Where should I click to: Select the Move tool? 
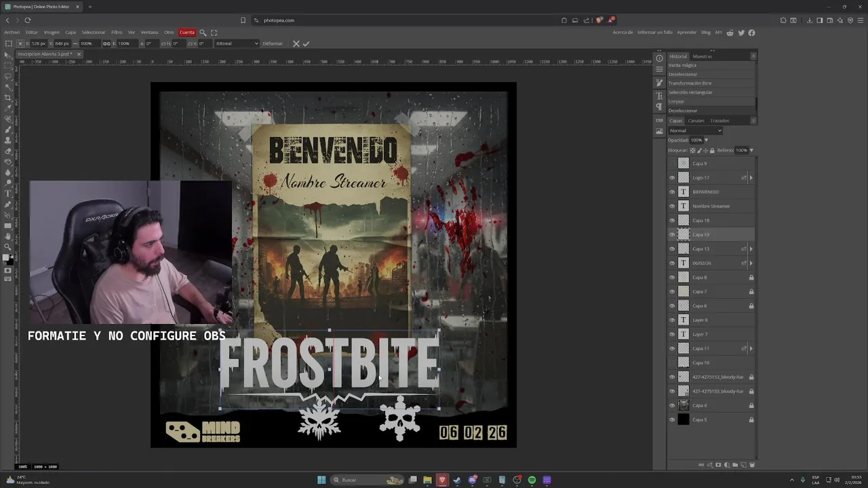coord(8,55)
